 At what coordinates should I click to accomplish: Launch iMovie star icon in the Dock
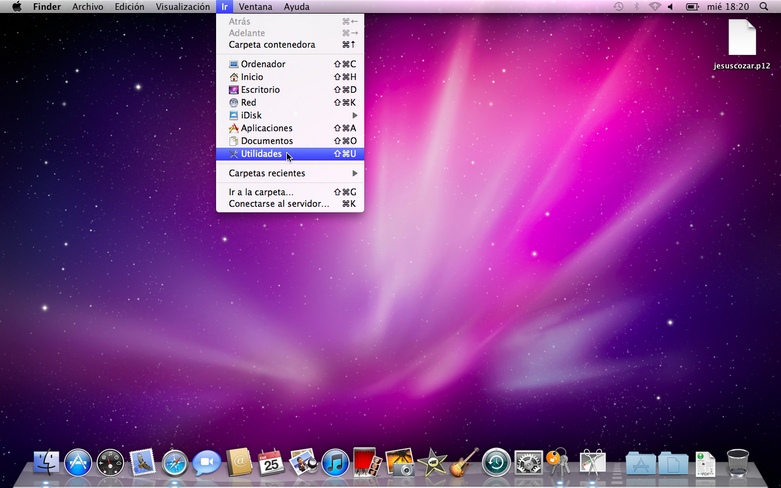432,463
